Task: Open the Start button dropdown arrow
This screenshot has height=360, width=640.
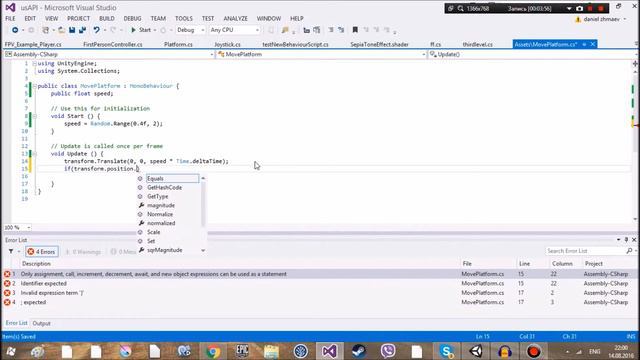Action: (155, 30)
